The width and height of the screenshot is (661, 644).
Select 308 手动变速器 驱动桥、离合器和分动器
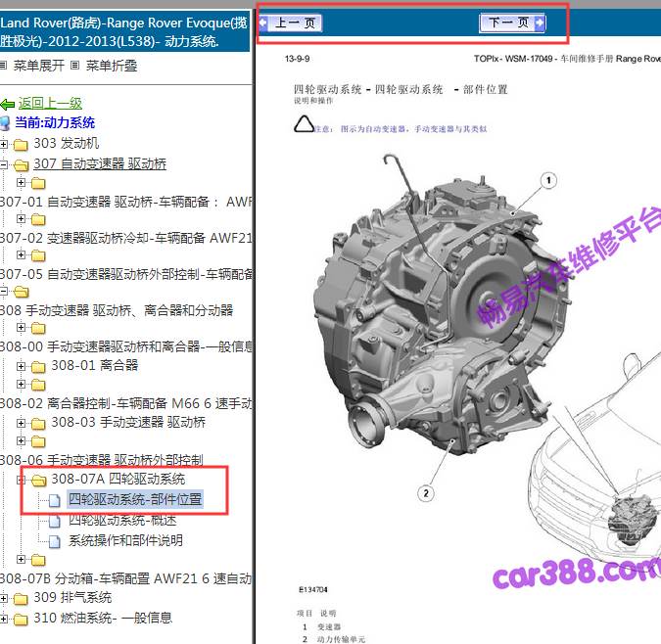point(117,310)
